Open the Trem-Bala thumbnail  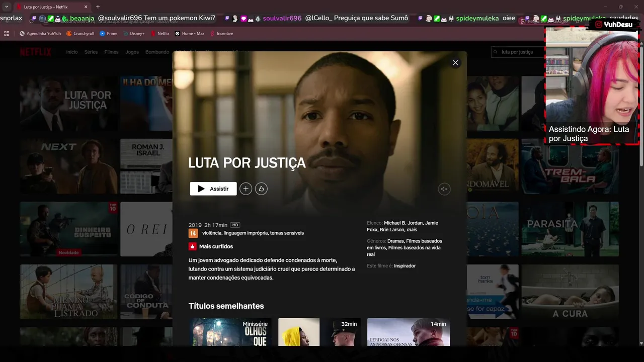coord(570,166)
